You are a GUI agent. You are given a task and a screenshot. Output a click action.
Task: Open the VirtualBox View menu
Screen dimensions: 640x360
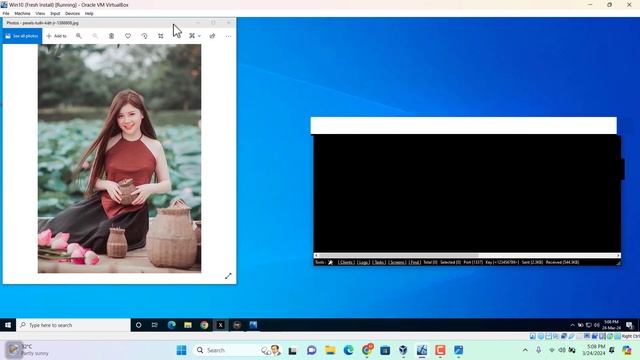coord(40,13)
